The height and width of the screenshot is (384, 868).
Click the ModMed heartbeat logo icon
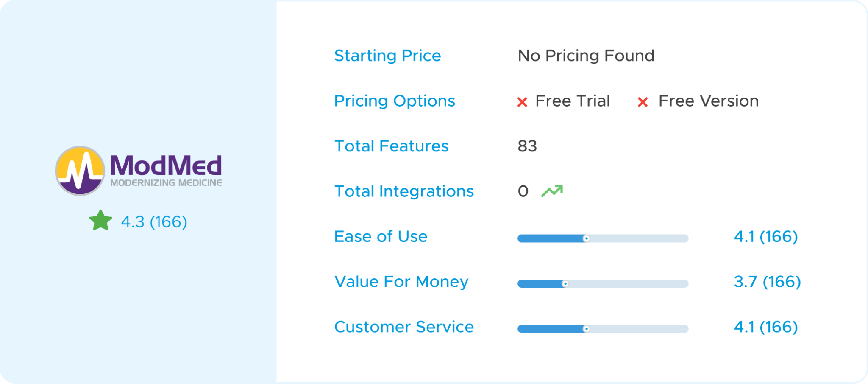80,171
